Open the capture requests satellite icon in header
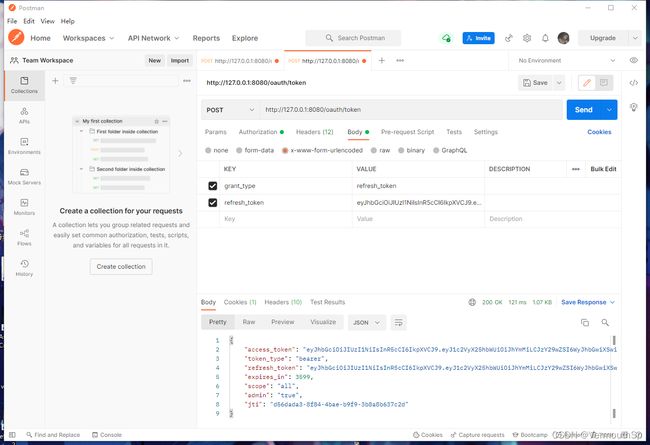Screen dimensions: 650x445 [x=509, y=38]
